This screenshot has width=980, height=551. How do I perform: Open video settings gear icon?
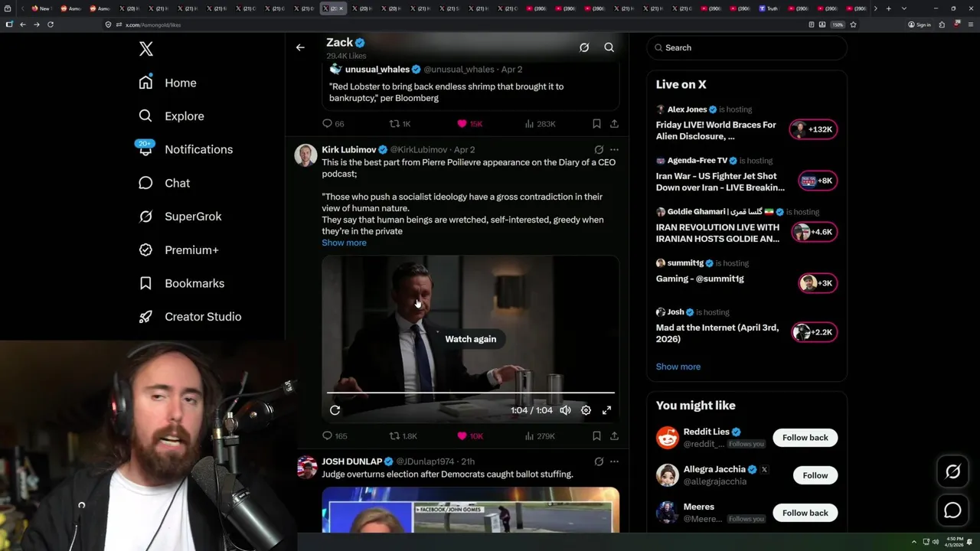586,410
